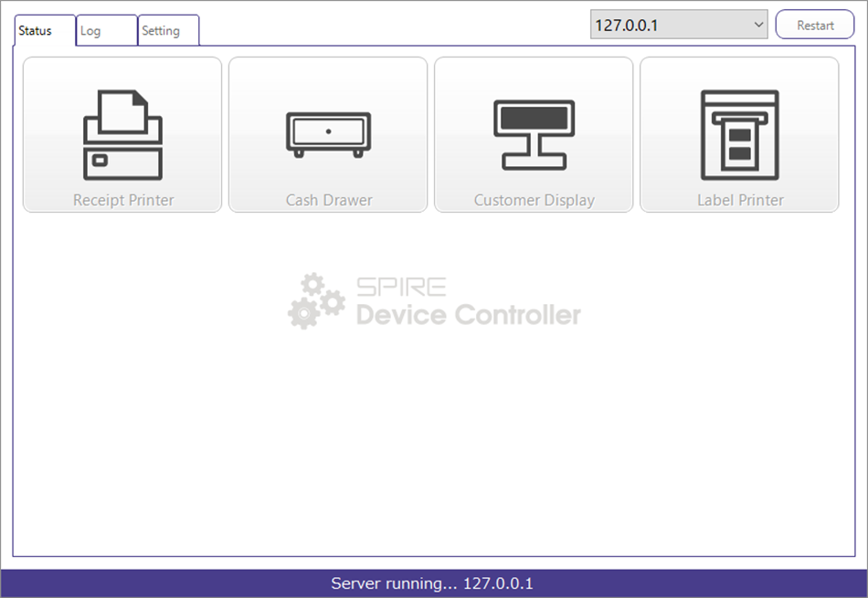Switch to the Log tab
The width and height of the screenshot is (868, 598).
106,30
